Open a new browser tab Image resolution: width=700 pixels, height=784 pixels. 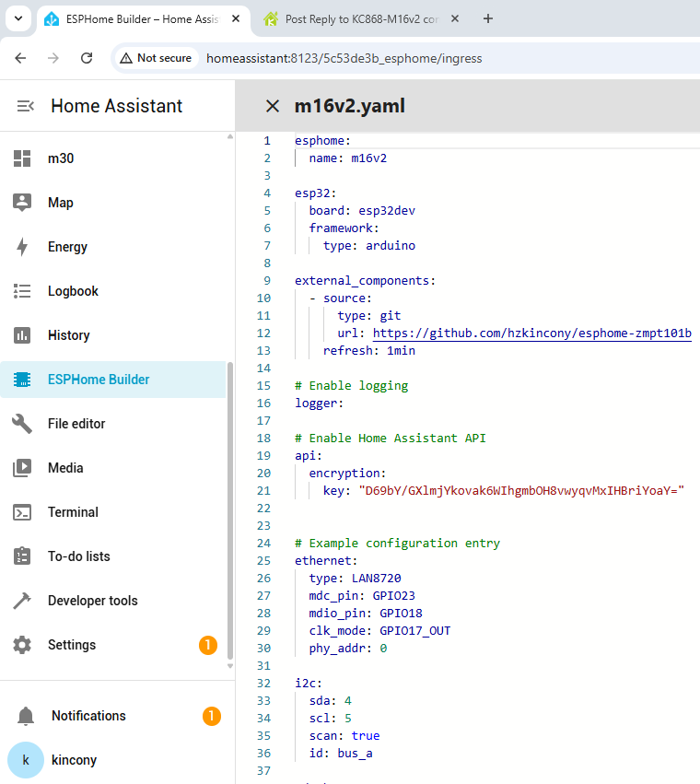pyautogui.click(x=488, y=18)
